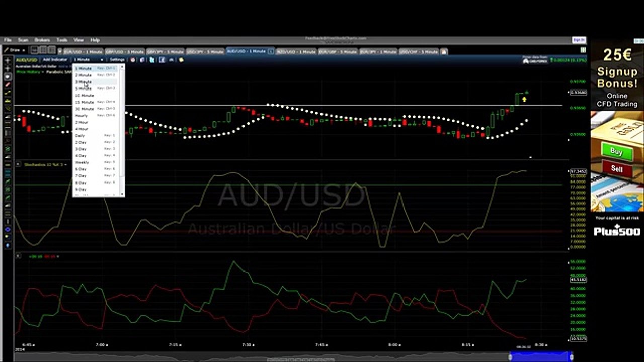
Task: Toggle the 1 Minute timeframe dropdown
Action: click(88, 60)
